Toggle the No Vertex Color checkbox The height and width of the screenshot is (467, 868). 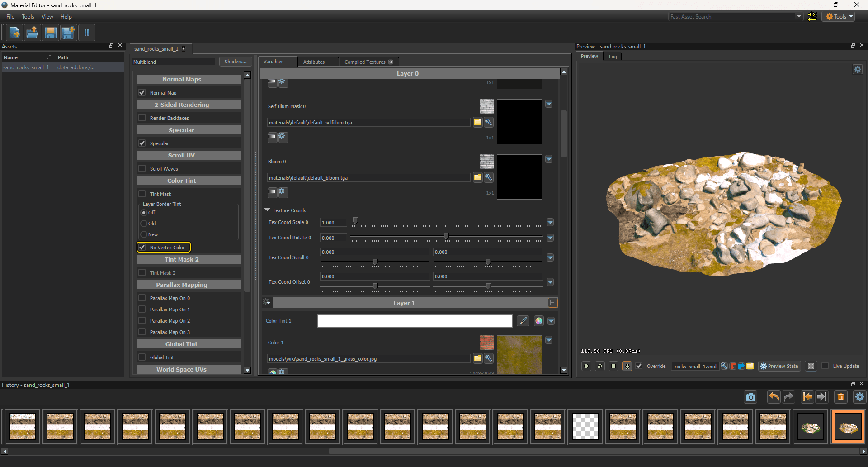point(142,247)
